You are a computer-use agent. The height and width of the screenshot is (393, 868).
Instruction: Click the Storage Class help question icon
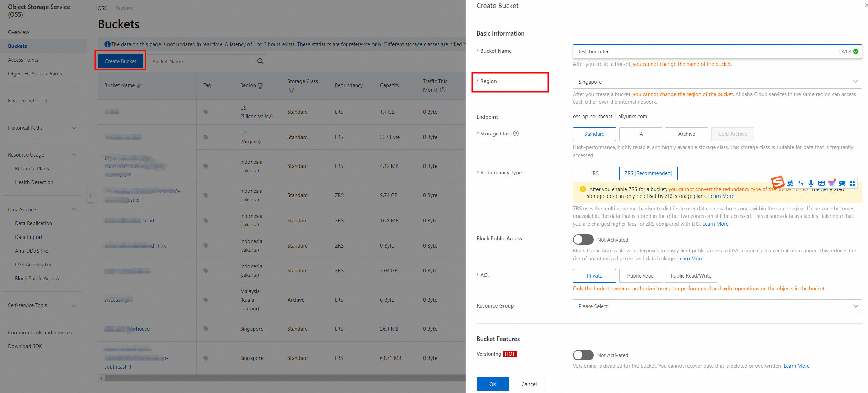point(516,134)
